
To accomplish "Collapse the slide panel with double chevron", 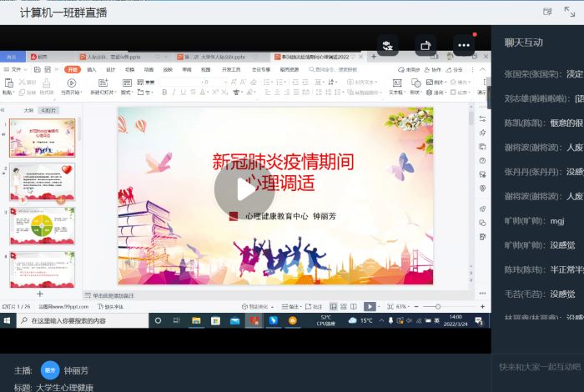I will click(3, 110).
